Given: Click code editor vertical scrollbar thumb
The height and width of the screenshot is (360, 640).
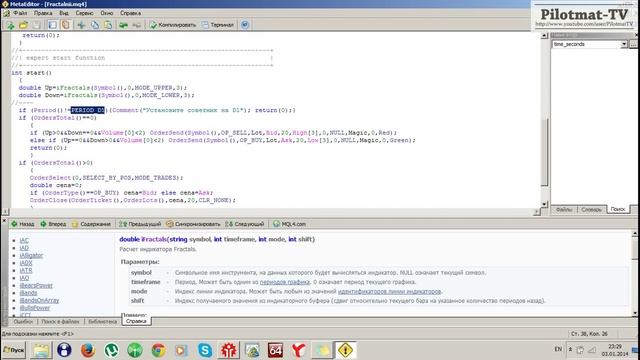Looking at the screenshot, I should [544, 152].
